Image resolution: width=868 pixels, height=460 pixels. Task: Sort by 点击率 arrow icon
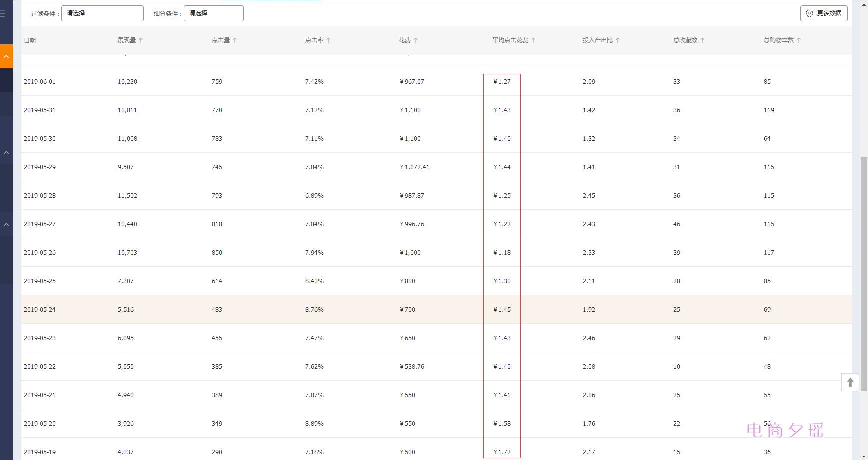coord(328,40)
